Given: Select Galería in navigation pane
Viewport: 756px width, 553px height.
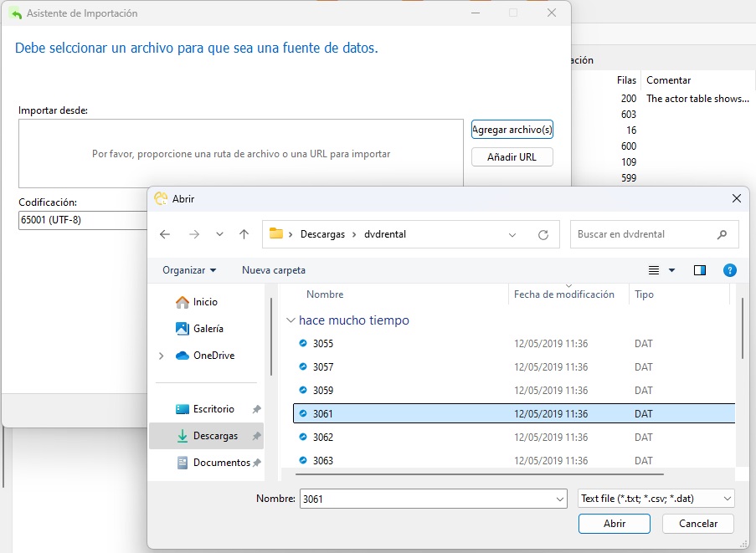Looking at the screenshot, I should (x=199, y=329).
